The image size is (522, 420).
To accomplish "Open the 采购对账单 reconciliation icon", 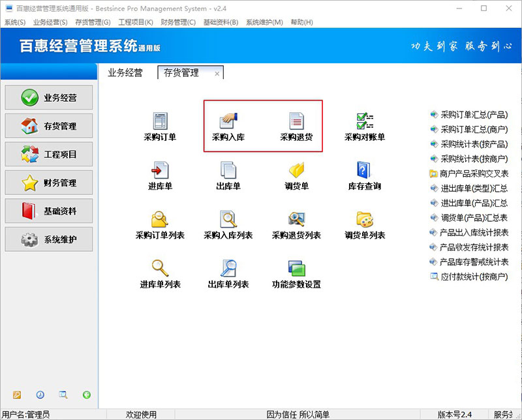I will pyautogui.click(x=365, y=127).
